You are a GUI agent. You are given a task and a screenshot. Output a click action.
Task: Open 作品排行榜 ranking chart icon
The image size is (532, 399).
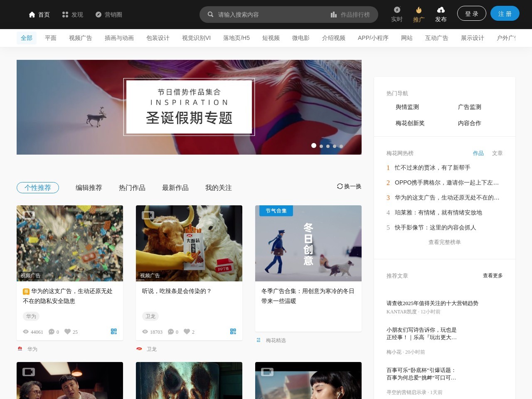pos(334,15)
